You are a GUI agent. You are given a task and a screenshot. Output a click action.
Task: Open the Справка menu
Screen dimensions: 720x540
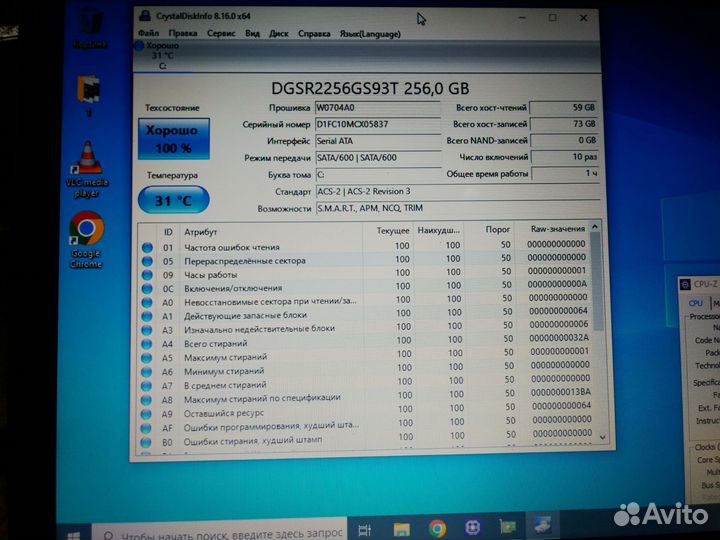point(314,34)
